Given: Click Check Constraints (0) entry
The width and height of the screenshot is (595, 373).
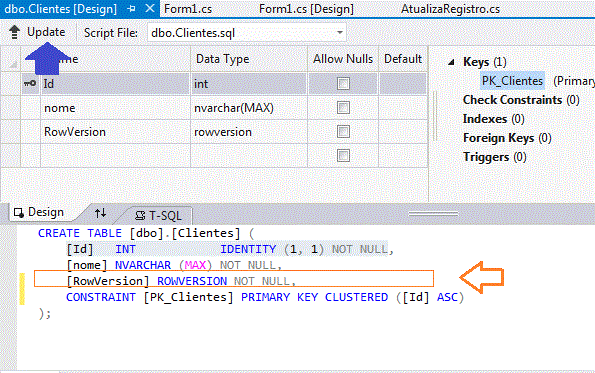Looking at the screenshot, I should click(x=521, y=100).
